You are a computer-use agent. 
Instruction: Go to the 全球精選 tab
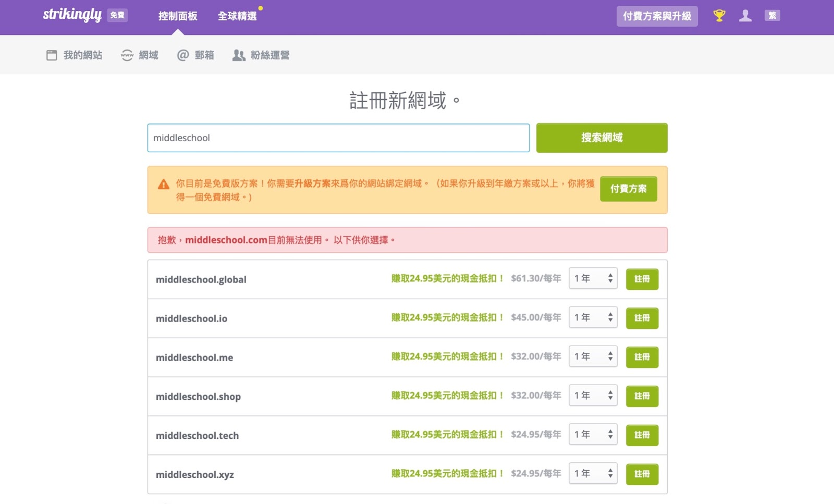point(237,16)
